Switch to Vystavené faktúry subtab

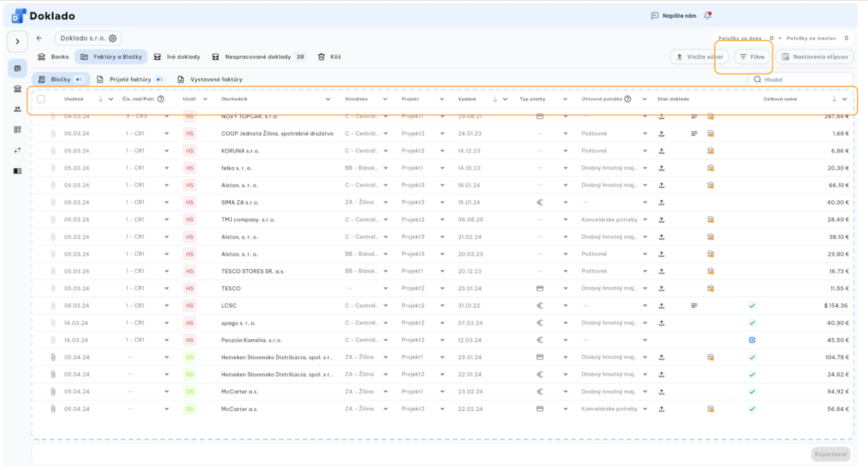point(210,79)
